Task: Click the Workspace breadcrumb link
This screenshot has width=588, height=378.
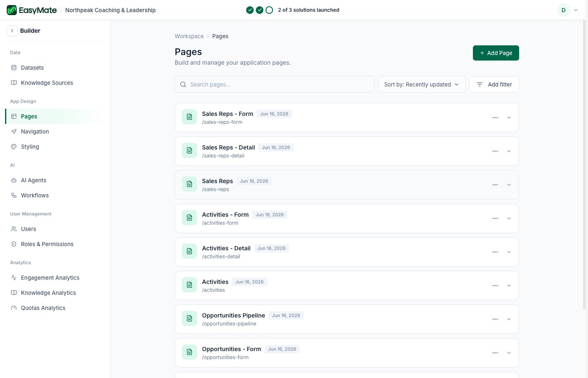Action: [189, 36]
